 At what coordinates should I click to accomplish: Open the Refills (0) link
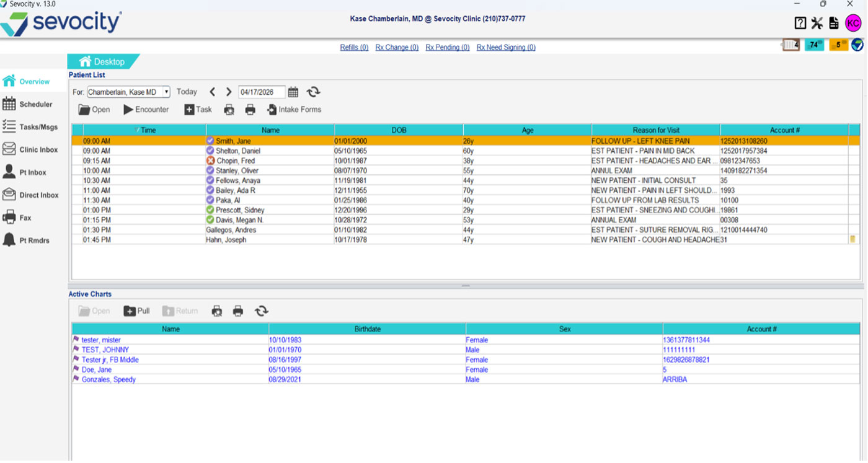coord(354,47)
